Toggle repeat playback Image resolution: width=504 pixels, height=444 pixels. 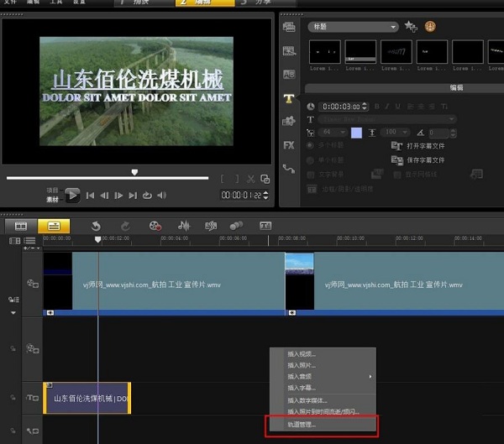(x=147, y=196)
